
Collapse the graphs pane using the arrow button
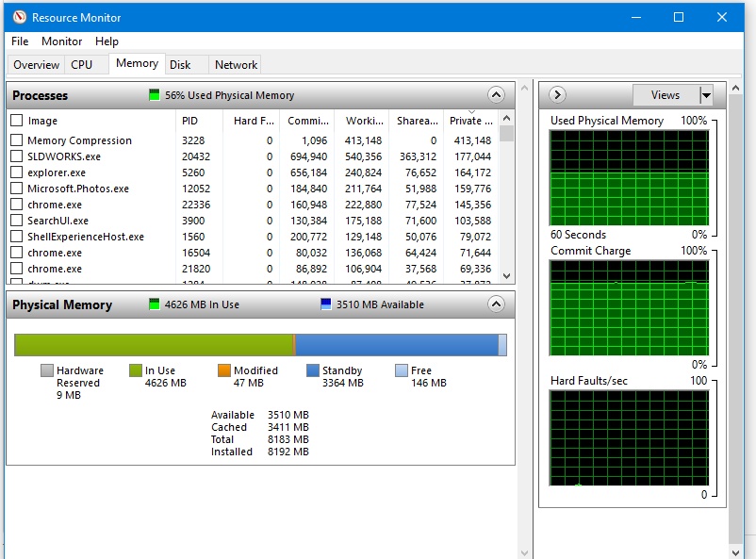557,95
